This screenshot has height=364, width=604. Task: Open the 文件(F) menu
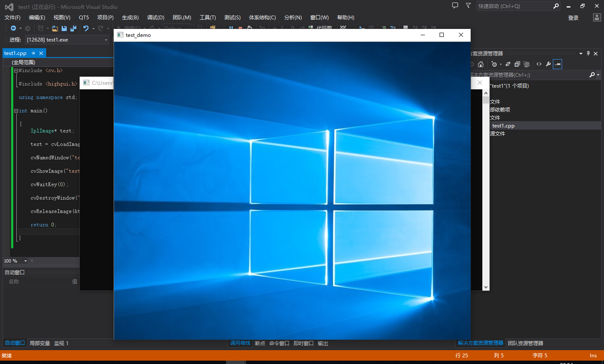[x=13, y=17]
